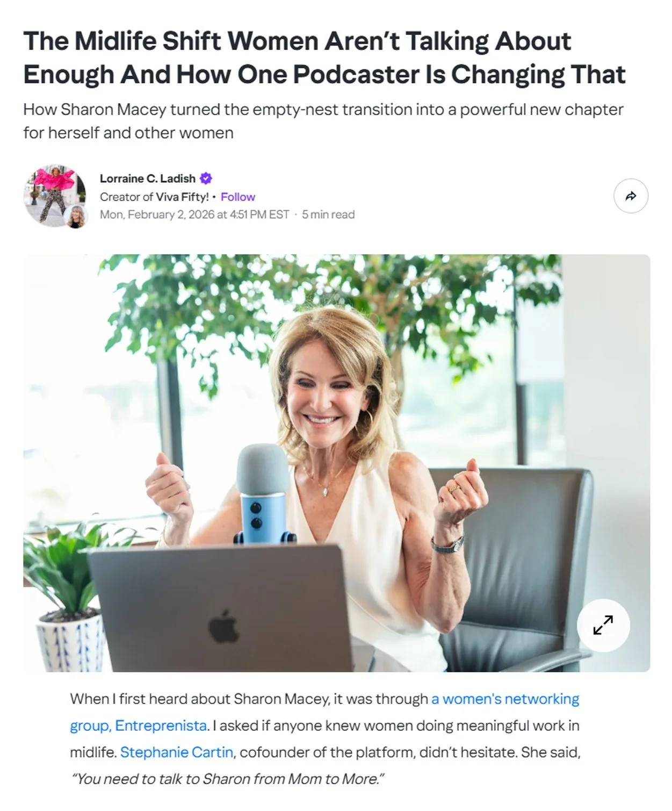Open the "a women's networking" link

[x=505, y=699]
